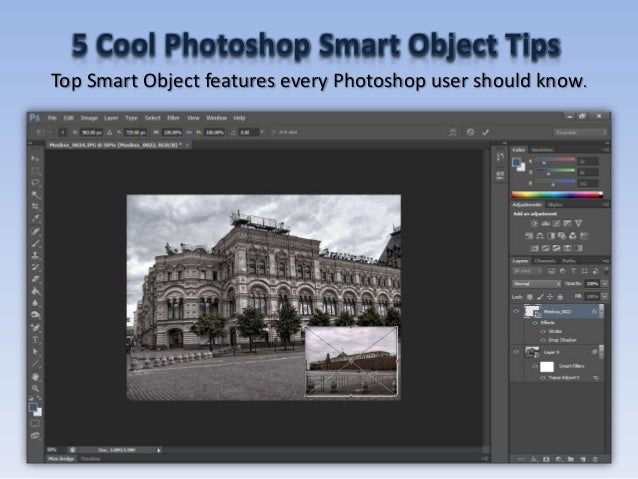Select the Rectangular Marquee tool
Screen dimensions: 638x479
35,170
